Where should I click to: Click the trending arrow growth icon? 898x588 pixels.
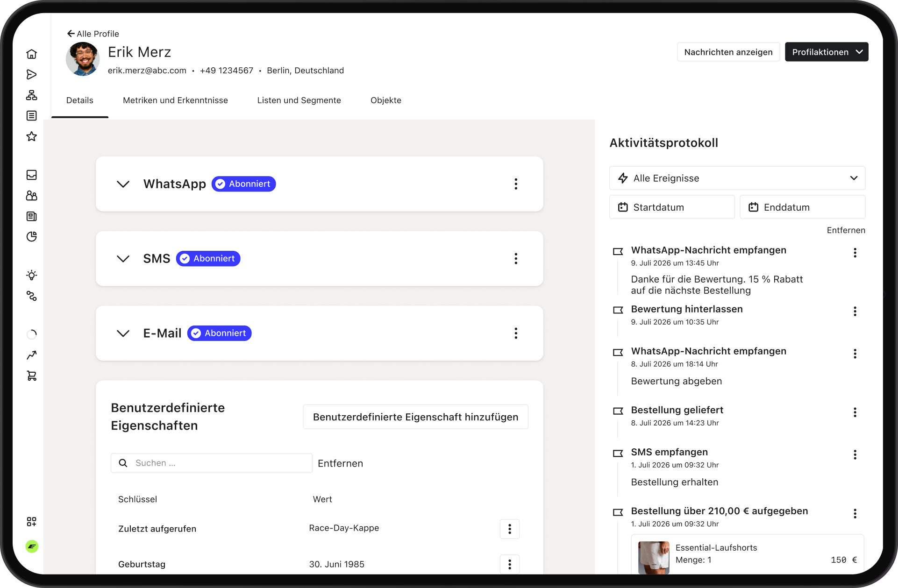[x=31, y=355]
